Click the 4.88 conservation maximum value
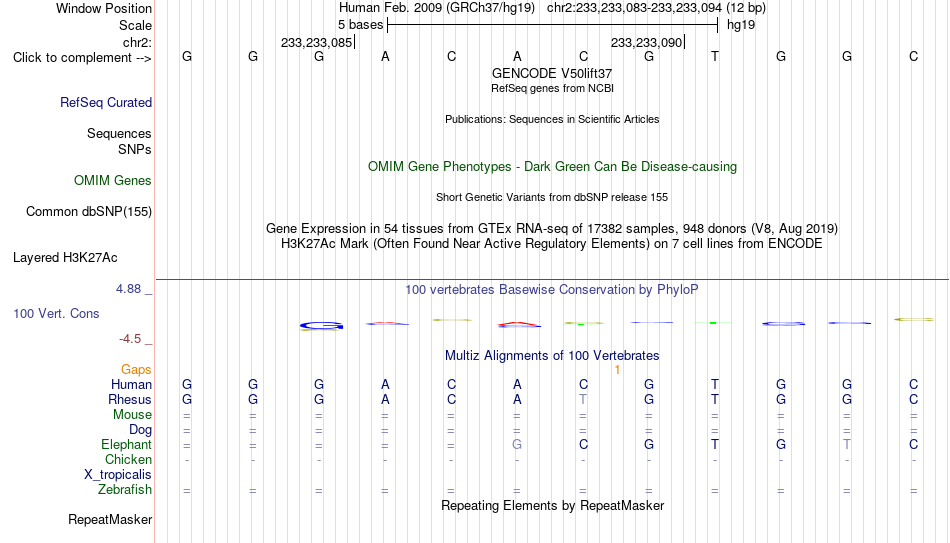Screen dimensions: 950x543 pos(128,289)
